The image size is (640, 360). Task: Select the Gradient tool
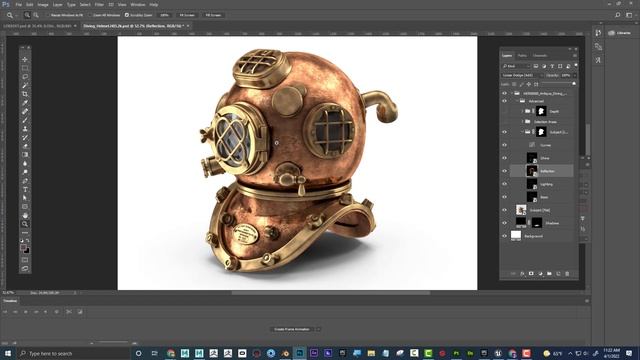pos(25,155)
